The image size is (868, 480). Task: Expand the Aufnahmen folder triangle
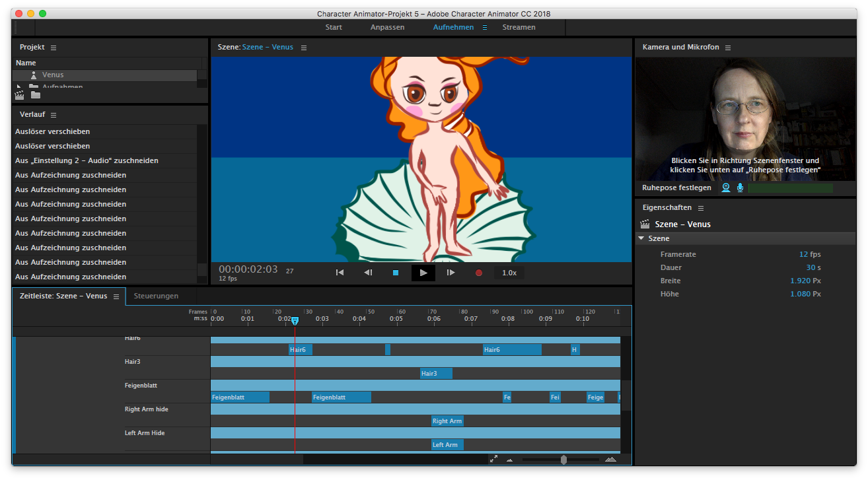point(19,87)
